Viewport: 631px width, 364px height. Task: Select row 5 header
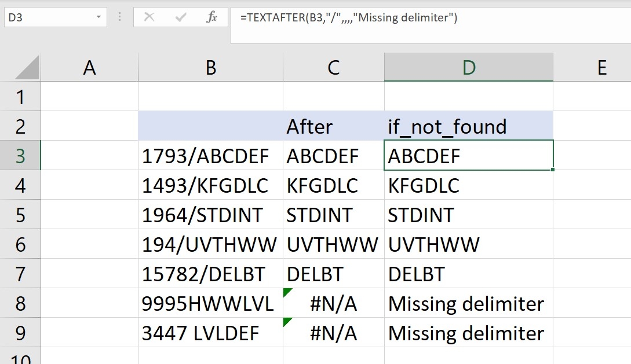[x=20, y=215]
